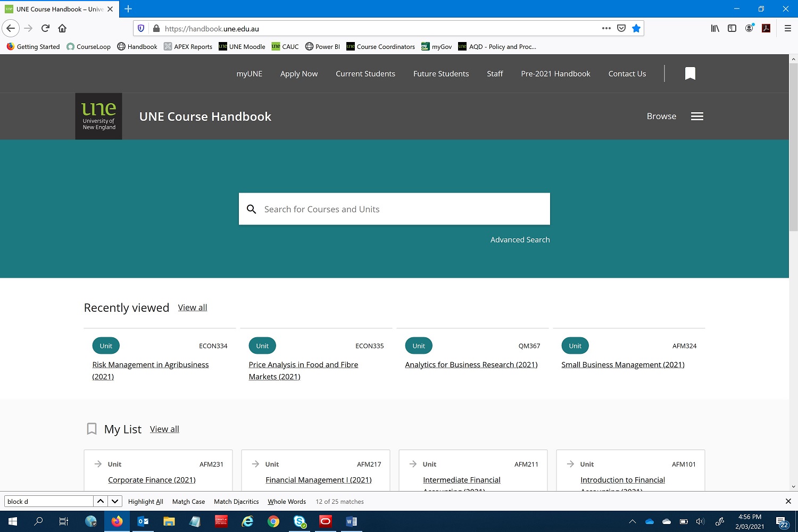798x532 pixels.
Task: Toggle Whole Words in find bar
Action: 287,502
